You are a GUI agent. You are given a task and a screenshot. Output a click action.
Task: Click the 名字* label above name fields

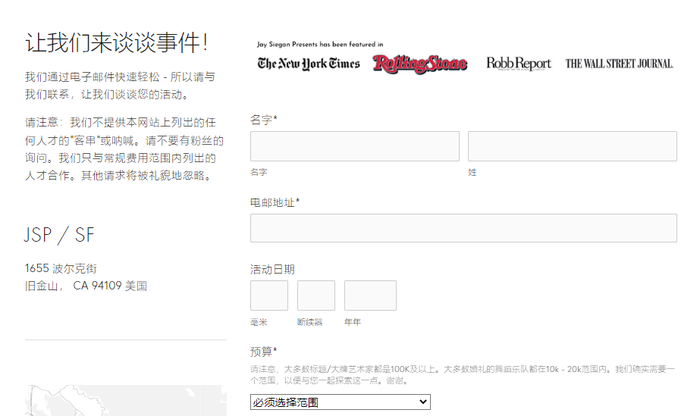[264, 120]
